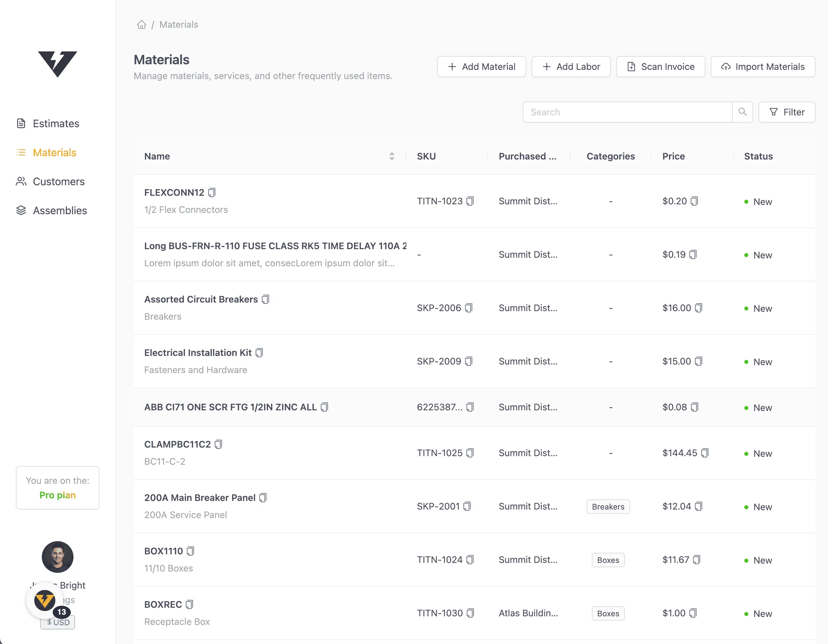Image resolution: width=828 pixels, height=644 pixels.
Task: Click Import Materials
Action: pyautogui.click(x=762, y=66)
